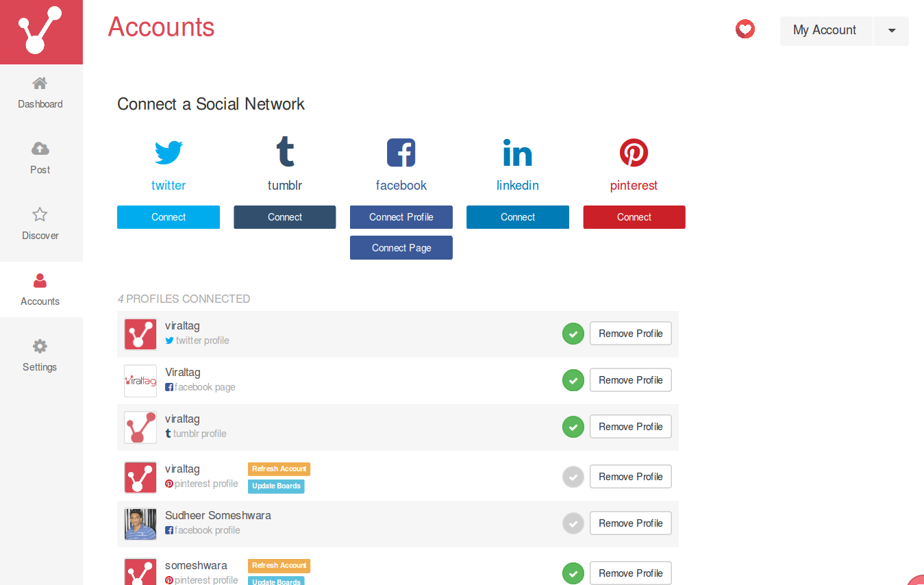Click the Twitter Connect button

tap(168, 217)
